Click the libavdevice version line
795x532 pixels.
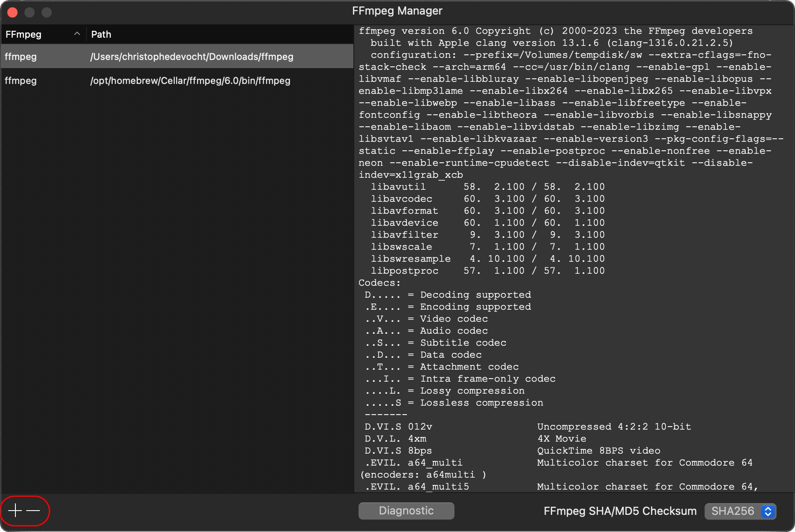(x=488, y=223)
